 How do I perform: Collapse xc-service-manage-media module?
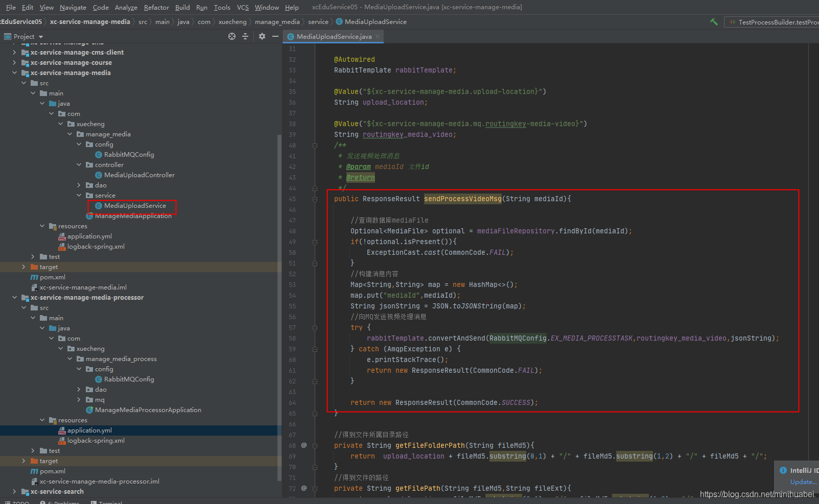click(x=14, y=73)
